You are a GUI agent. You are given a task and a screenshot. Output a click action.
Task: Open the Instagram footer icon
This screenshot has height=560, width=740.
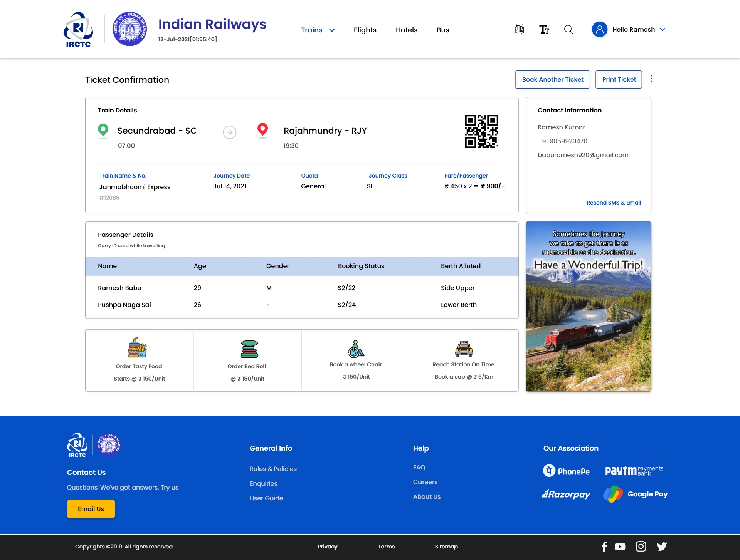[641, 547]
